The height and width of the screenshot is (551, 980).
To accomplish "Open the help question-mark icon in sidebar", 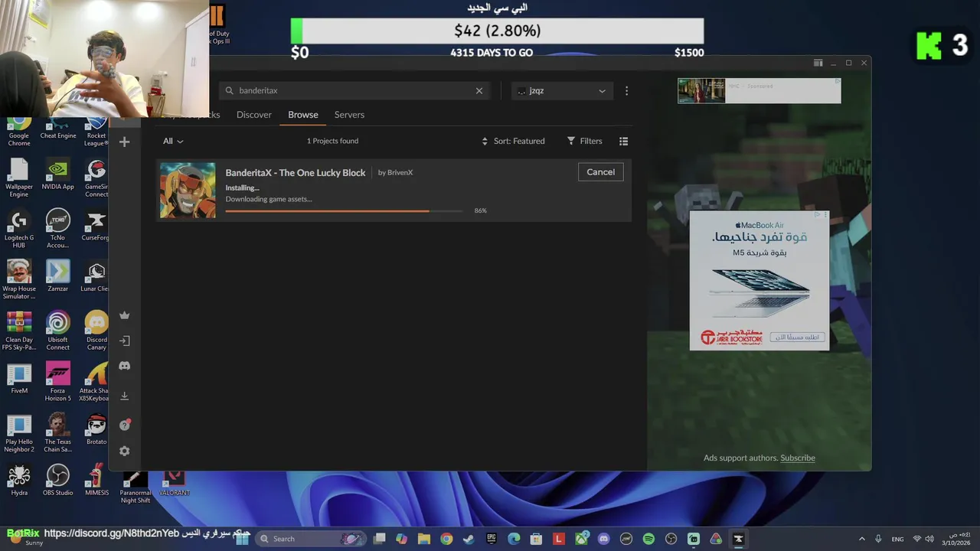I will tap(124, 425).
